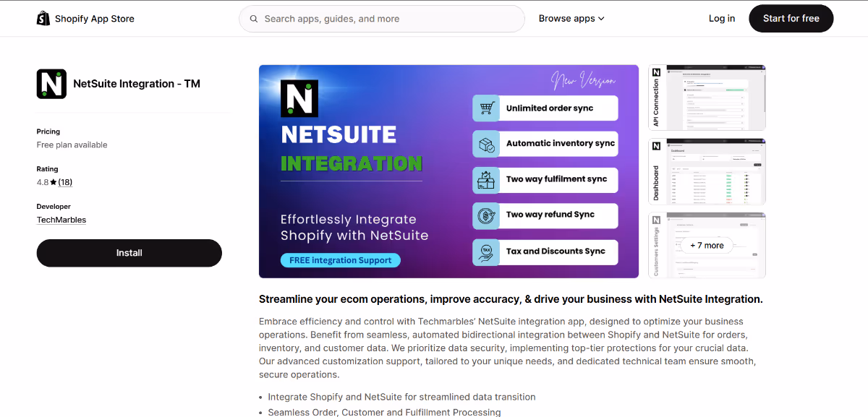Select the NetSuite Integration app logo
This screenshot has width=868, height=417.
[51, 83]
